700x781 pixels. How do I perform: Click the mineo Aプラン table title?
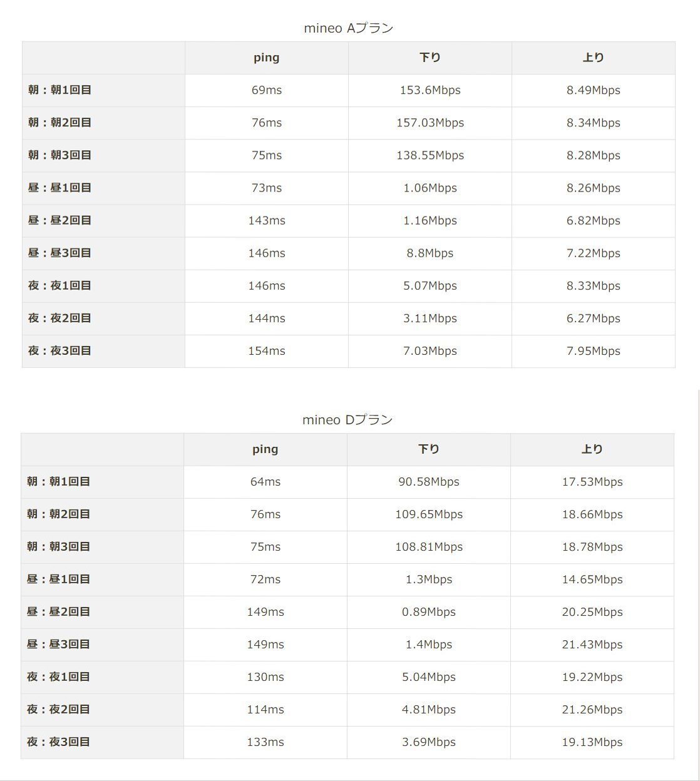tap(348, 28)
